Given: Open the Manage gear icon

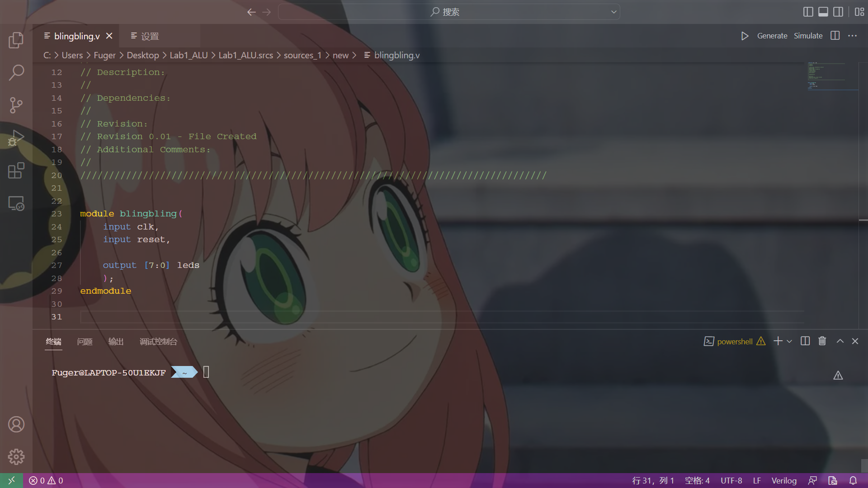Looking at the screenshot, I should pos(16,457).
